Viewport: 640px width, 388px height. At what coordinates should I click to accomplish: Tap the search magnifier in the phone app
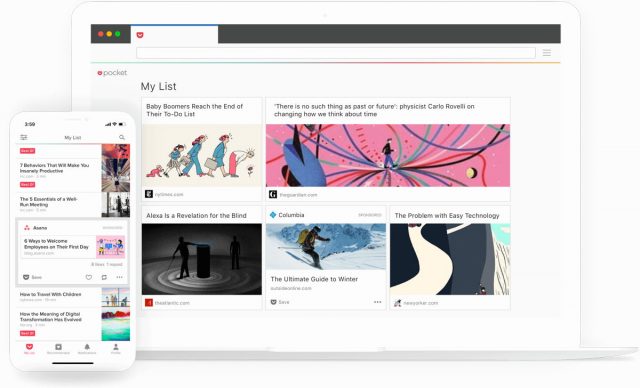tap(122, 137)
